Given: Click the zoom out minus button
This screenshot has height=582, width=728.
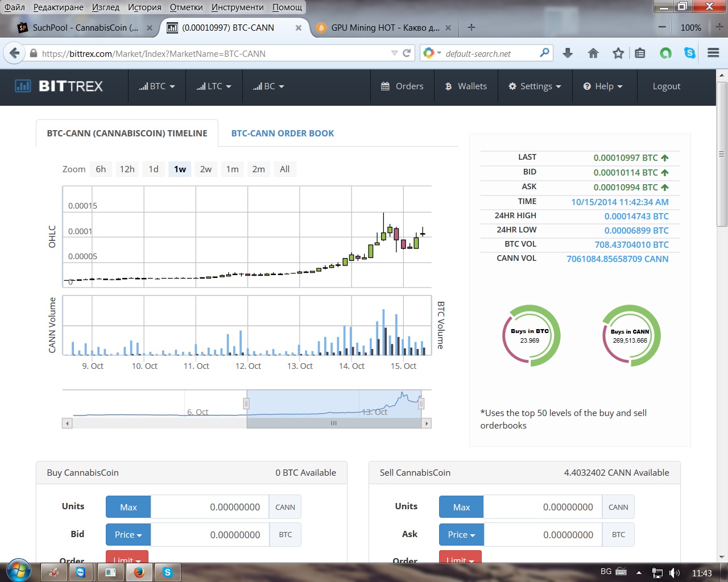Looking at the screenshot, I should coord(662,27).
